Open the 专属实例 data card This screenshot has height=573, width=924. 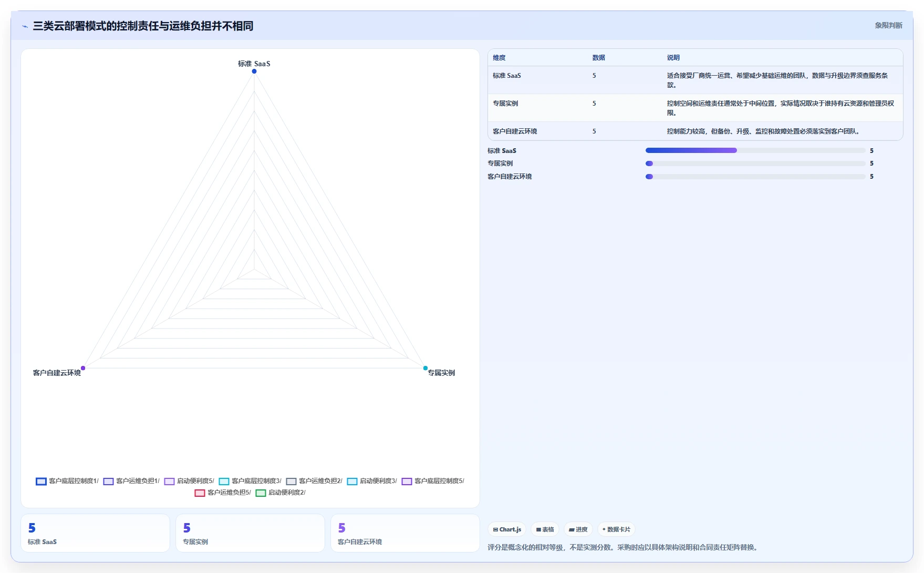coord(250,533)
